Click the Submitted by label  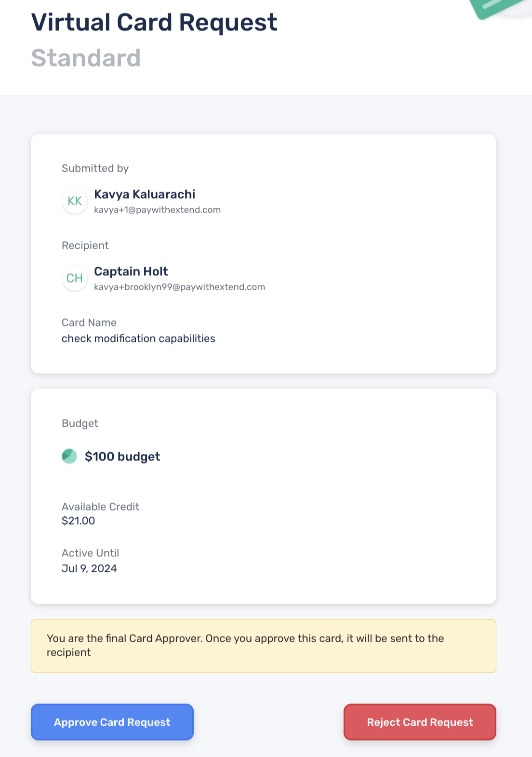95,168
